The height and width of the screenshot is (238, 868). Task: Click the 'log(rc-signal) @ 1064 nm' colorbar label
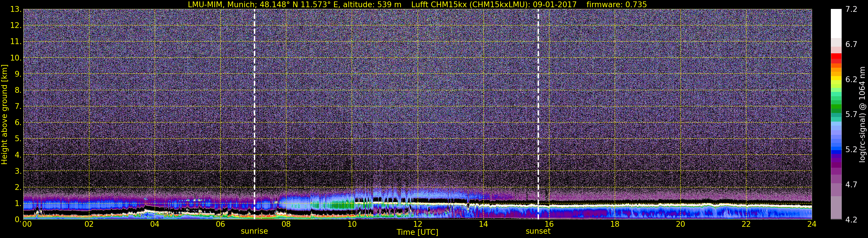862,115
